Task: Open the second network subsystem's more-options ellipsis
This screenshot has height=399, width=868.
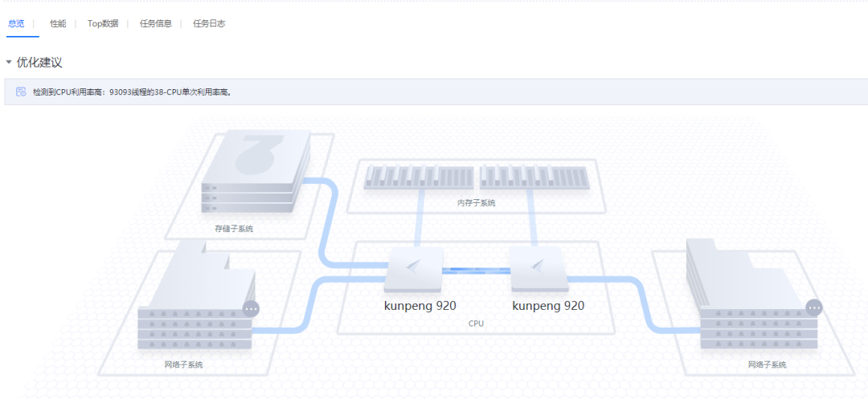Action: (x=813, y=307)
